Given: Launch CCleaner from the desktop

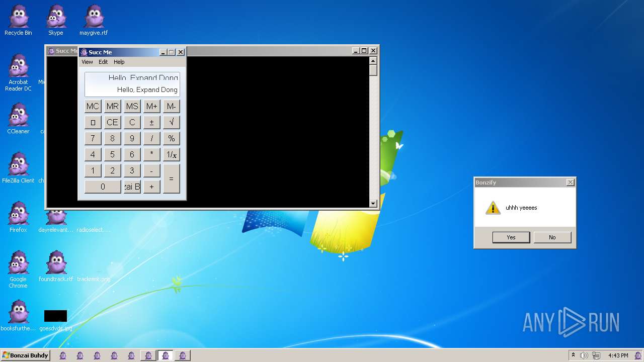Looking at the screenshot, I should click(x=18, y=119).
